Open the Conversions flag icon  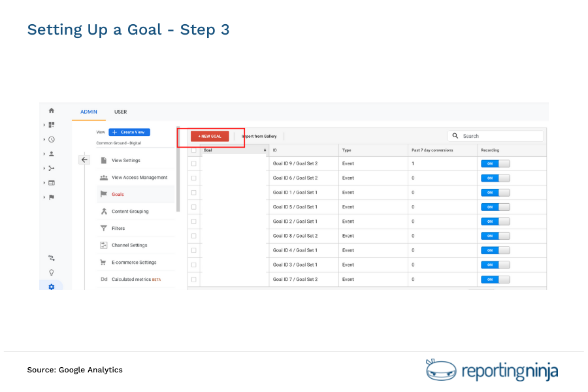coord(51,197)
